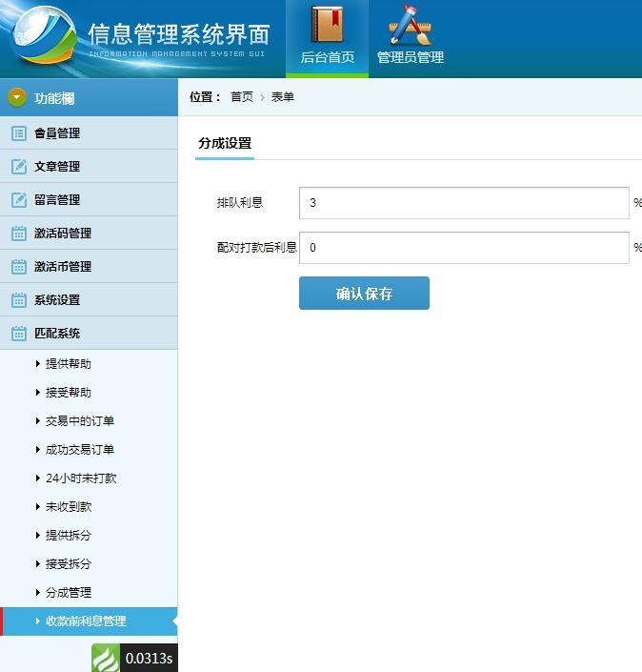Screen dimensions: 642x672
Task: Focus the 排队利息 input field
Action: point(464,203)
